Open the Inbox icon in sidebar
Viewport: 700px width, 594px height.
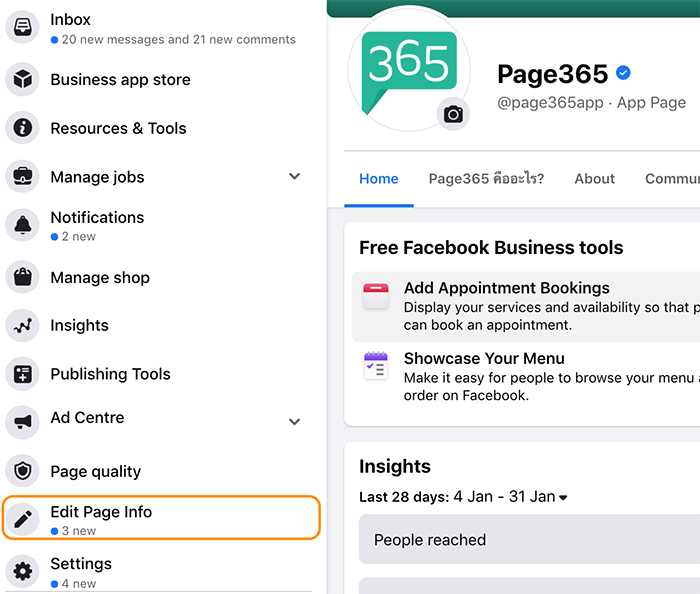point(22,27)
